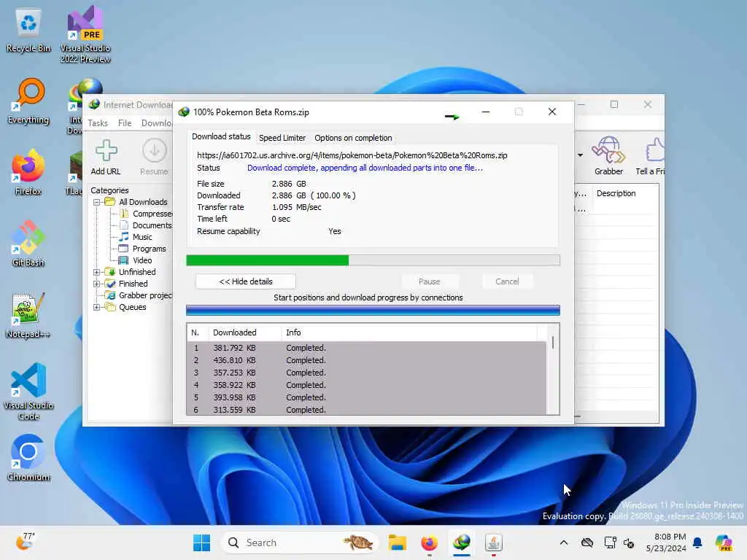Select connection row 5 with 393.958 KB

tap(366, 397)
